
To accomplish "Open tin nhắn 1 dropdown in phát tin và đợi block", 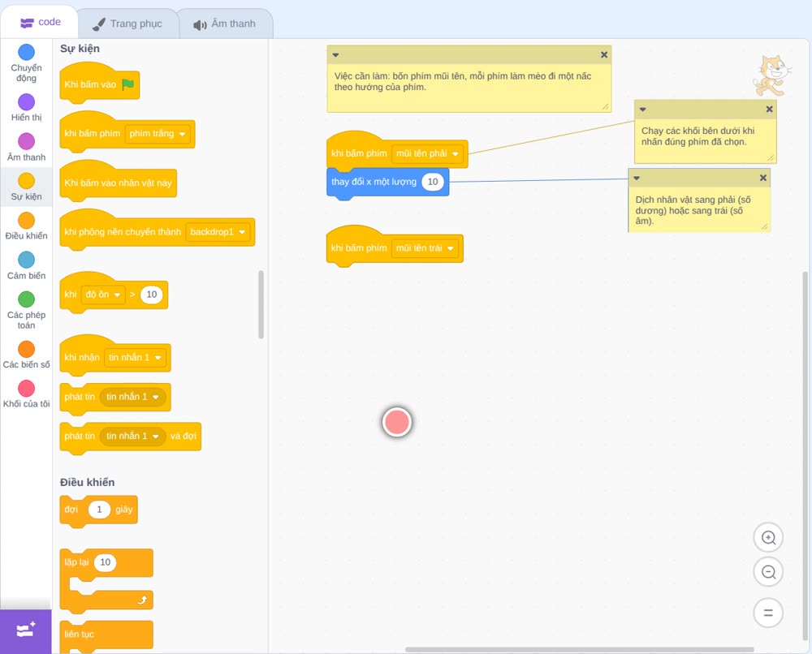I will pyautogui.click(x=132, y=437).
